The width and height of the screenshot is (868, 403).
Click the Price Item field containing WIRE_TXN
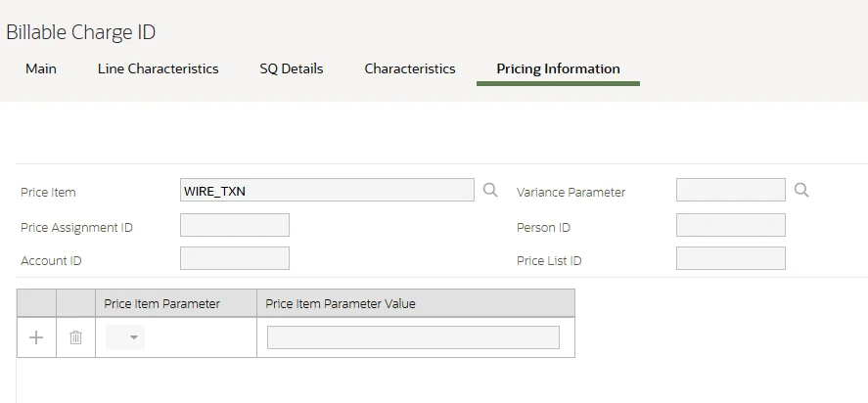click(x=327, y=191)
